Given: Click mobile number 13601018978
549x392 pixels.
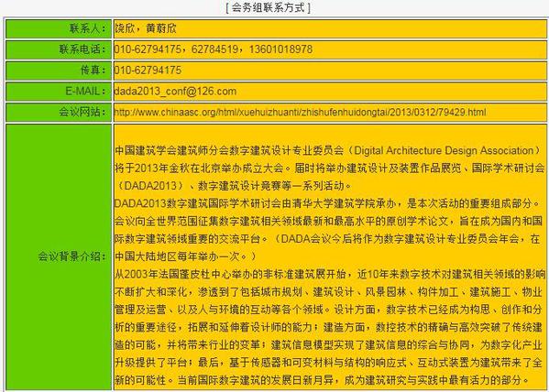Looking at the screenshot, I should pos(280,49).
